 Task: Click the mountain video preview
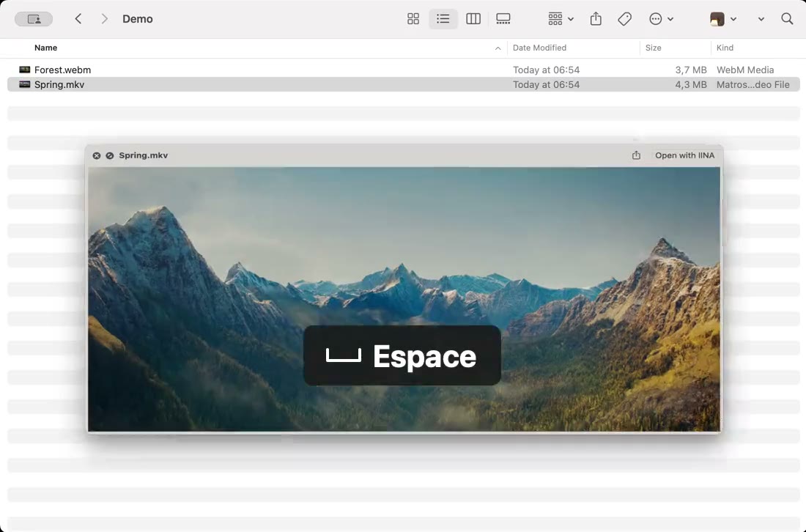coord(404,299)
